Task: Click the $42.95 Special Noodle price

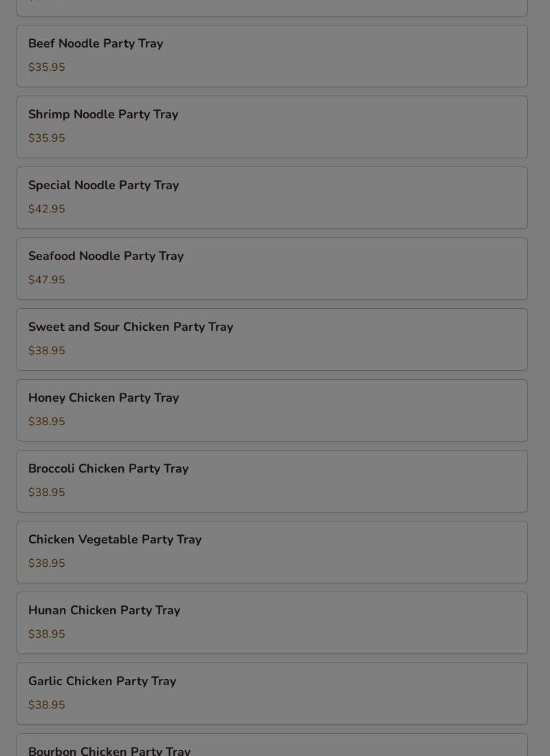Action: click(x=47, y=208)
